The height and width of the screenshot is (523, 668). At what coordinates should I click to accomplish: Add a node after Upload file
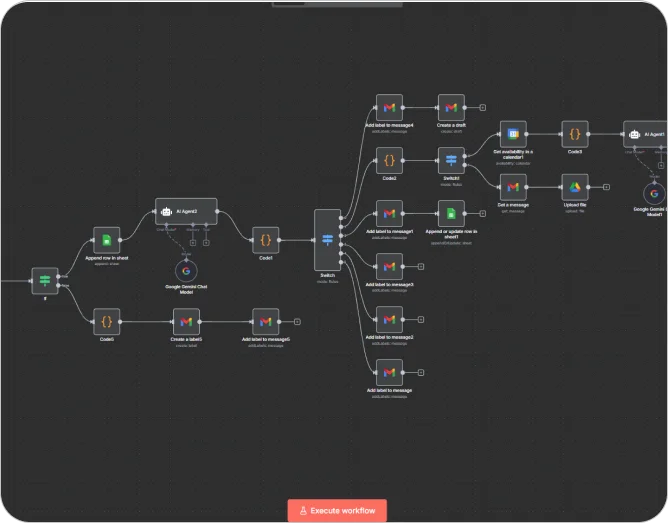click(x=607, y=187)
